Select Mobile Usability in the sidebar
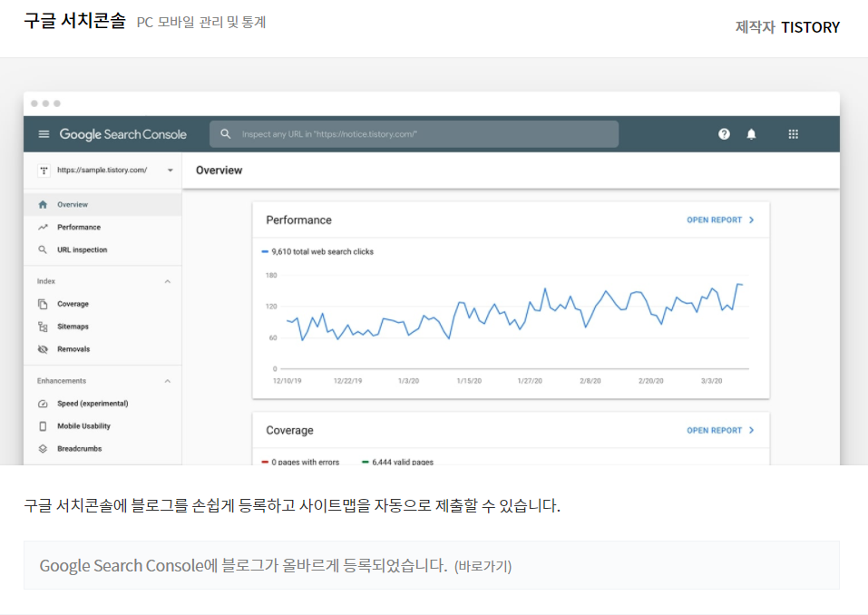The image size is (868, 615). tap(102, 426)
